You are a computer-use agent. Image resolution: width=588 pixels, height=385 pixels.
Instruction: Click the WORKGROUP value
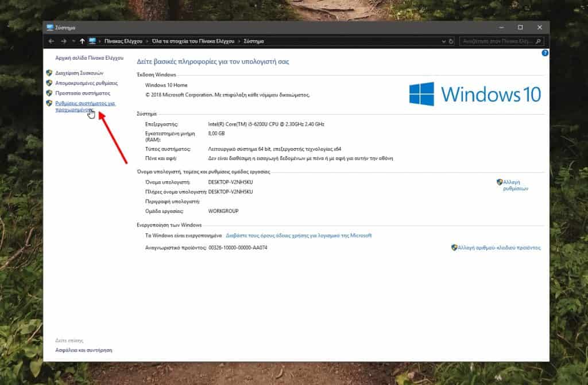click(223, 211)
